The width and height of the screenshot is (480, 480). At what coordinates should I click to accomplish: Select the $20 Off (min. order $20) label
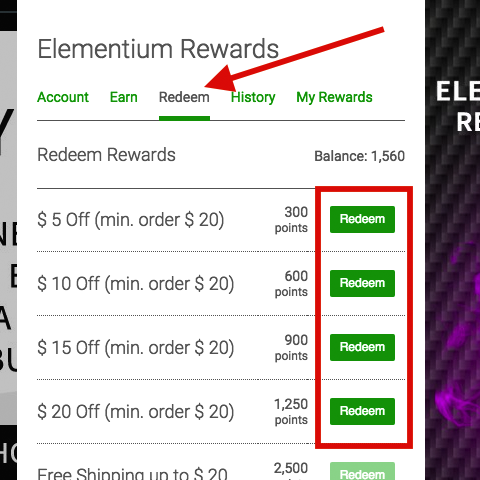136,412
